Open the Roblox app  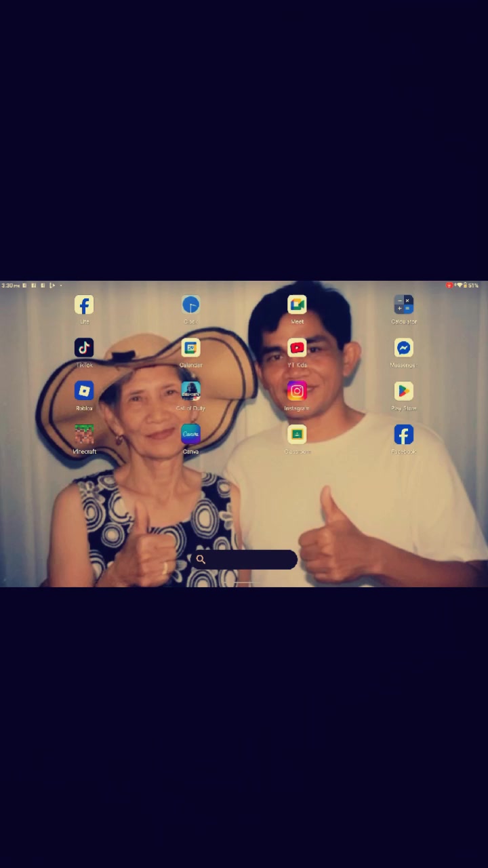pos(84,391)
